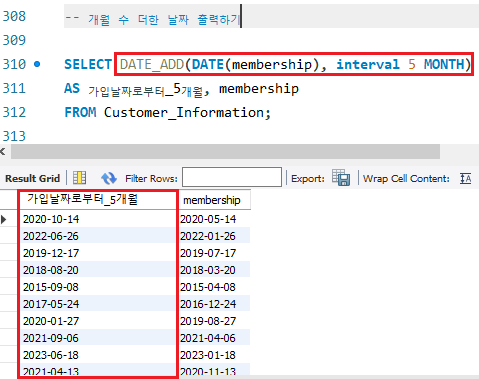Select cell 2015-09-08
Screen dimensions: 479x379
pyautogui.click(x=97, y=287)
